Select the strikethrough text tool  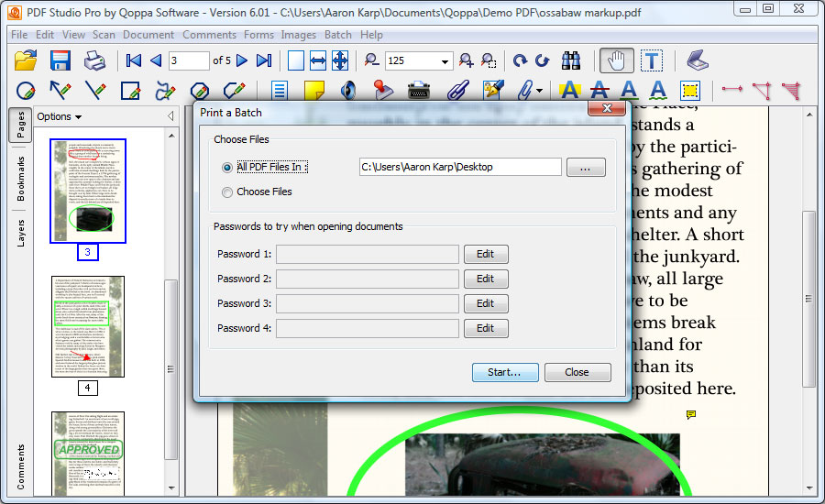coord(599,91)
